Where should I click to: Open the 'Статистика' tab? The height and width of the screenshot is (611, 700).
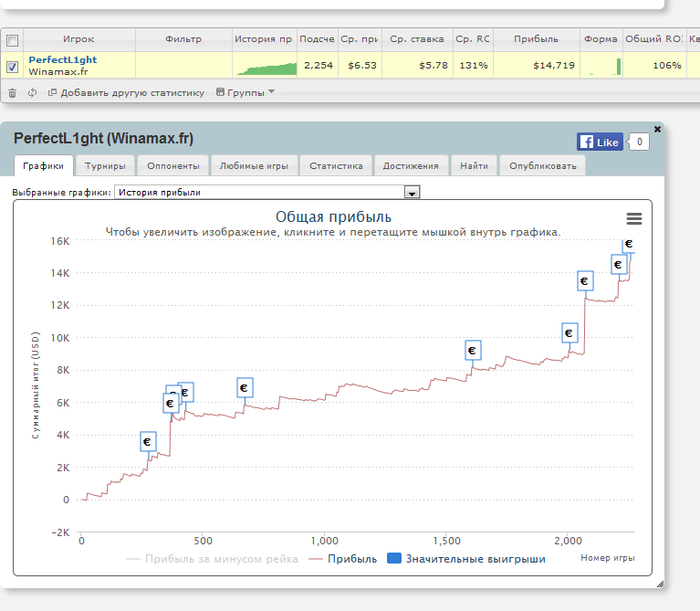tap(336, 166)
